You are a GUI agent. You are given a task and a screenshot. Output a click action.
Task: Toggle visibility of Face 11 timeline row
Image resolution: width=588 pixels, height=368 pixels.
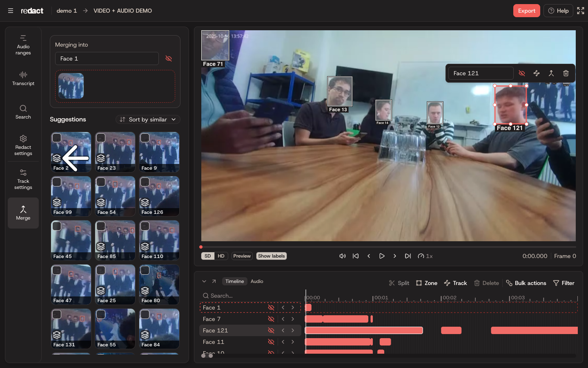271,342
